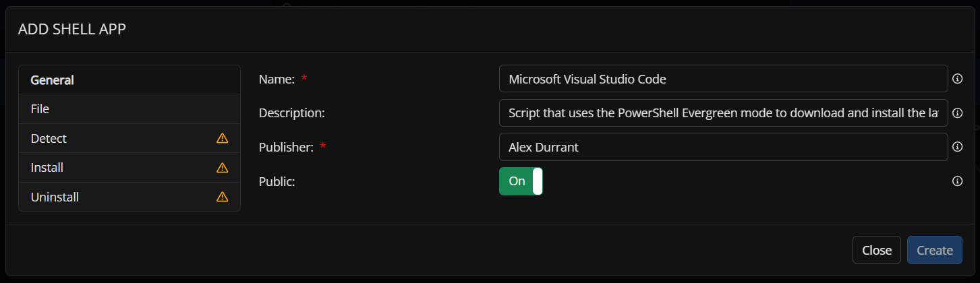Screen dimensions: 980x283
Task: Click the Public label text
Action: (277, 181)
